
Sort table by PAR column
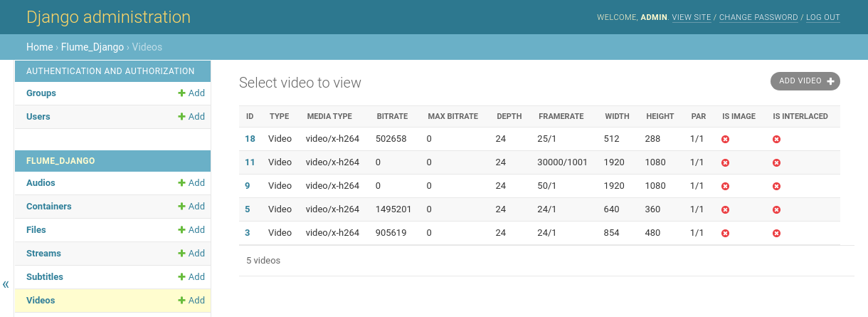point(699,116)
